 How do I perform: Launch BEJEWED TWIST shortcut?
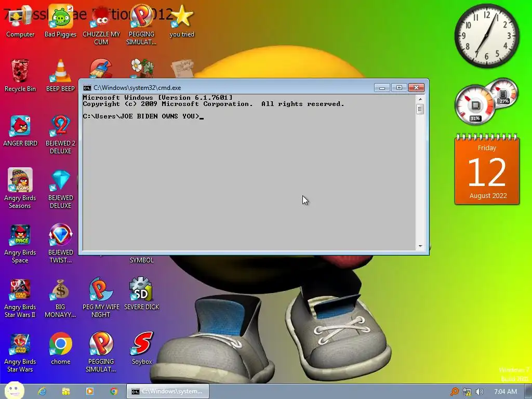(60, 244)
